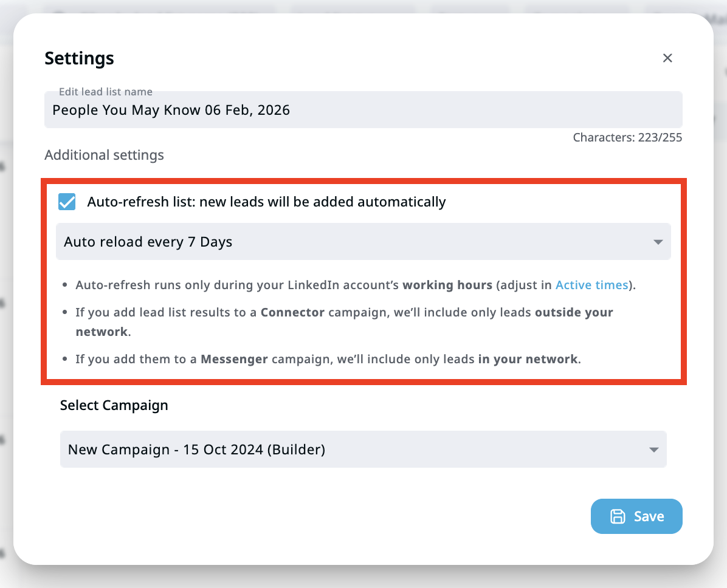Click the Settings title text
This screenshot has height=588, width=727.
(79, 58)
